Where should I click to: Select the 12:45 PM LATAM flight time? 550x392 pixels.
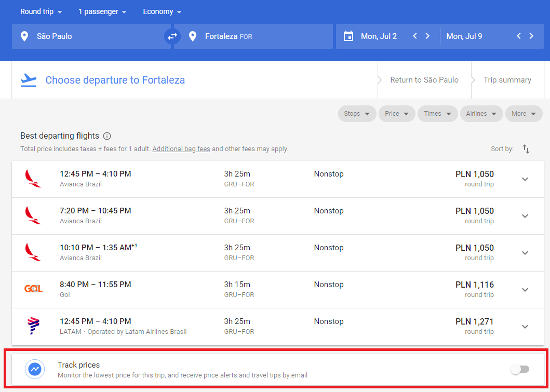96,321
